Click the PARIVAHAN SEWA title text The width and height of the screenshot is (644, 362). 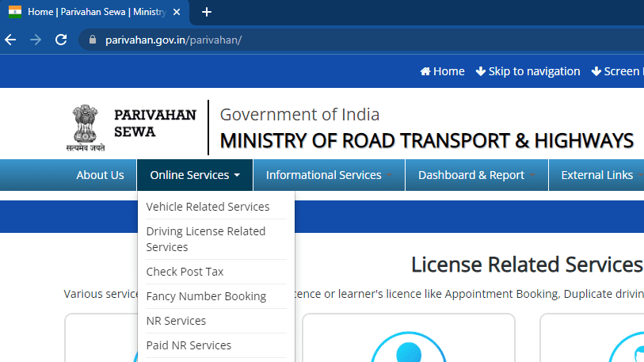(154, 124)
